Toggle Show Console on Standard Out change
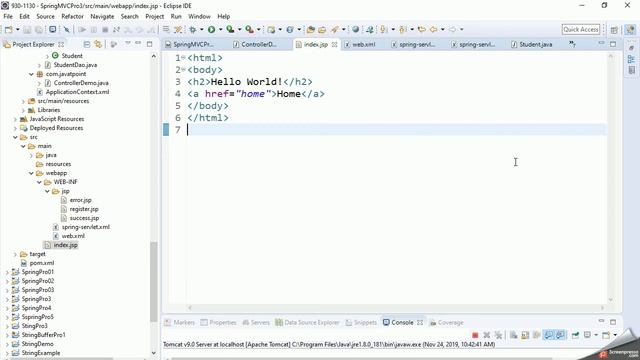The width and height of the screenshot is (640, 360). coord(549,335)
